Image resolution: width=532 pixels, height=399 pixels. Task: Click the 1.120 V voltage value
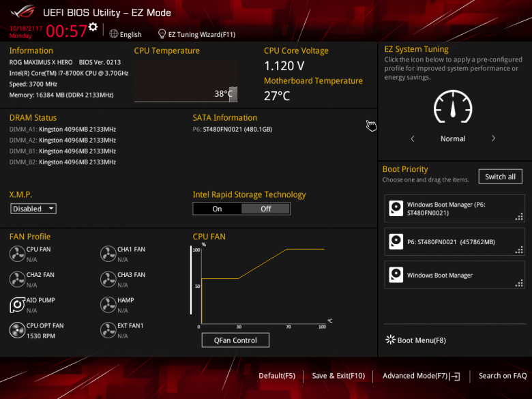point(284,66)
